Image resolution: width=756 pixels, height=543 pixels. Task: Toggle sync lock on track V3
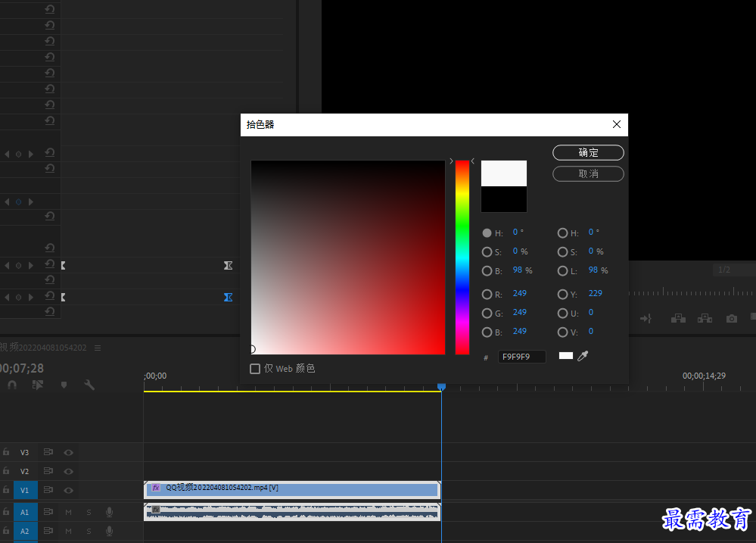(48, 452)
